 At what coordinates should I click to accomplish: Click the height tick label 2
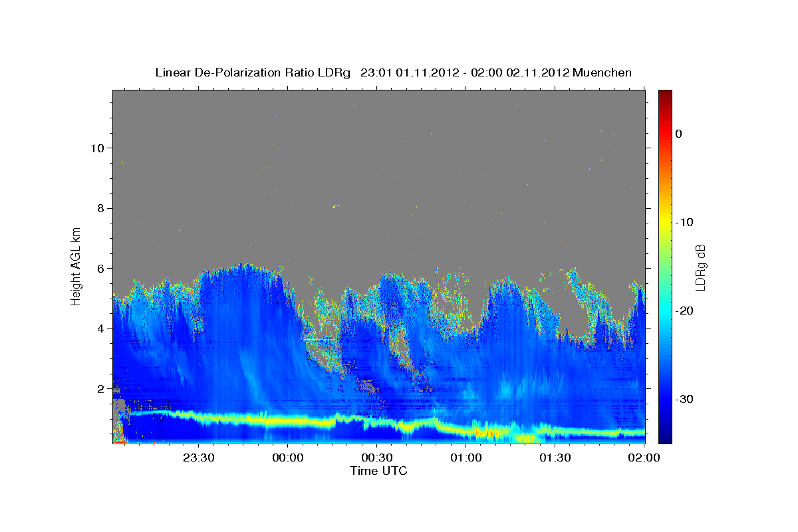pyautogui.click(x=100, y=388)
